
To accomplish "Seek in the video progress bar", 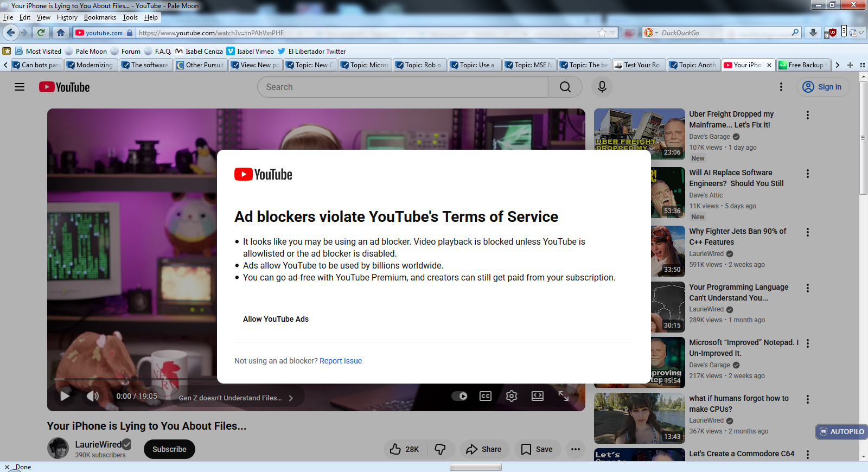I will (x=316, y=379).
